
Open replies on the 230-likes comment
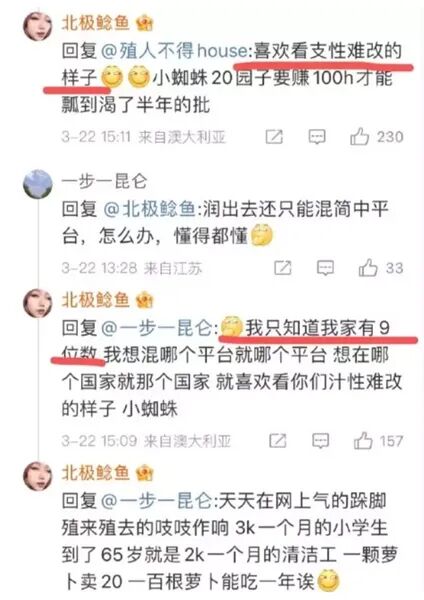tap(317, 137)
